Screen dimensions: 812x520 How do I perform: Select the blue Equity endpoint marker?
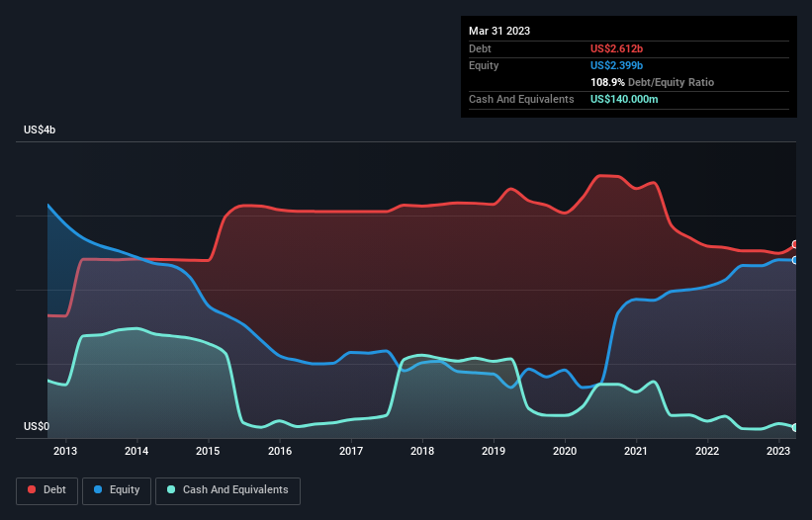click(795, 260)
